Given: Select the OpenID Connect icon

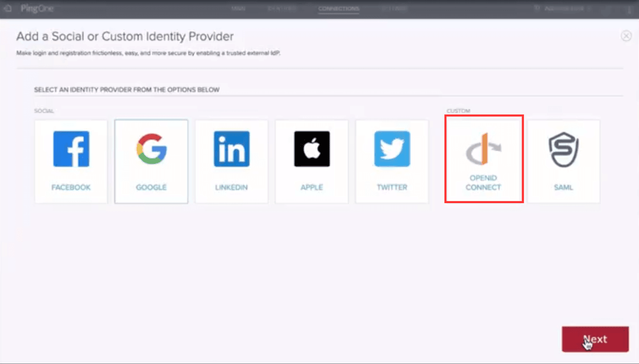Looking at the screenshot, I should (483, 149).
